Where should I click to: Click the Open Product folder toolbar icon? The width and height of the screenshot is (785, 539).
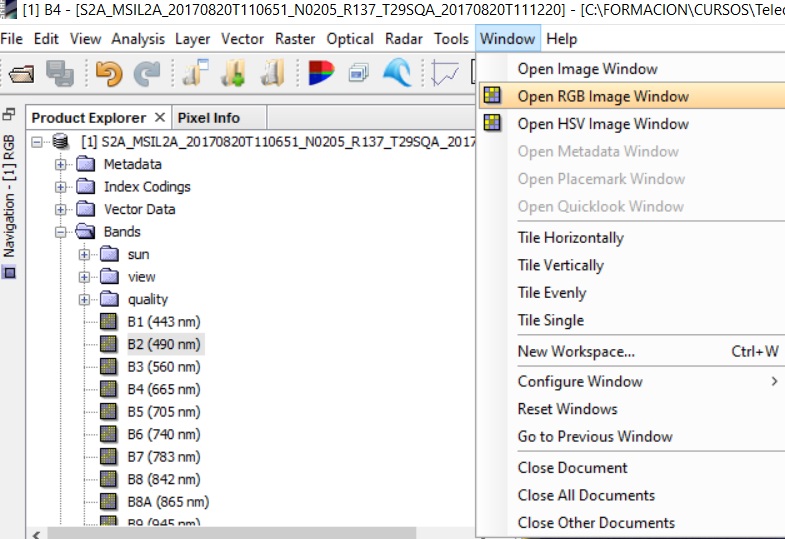pos(22,74)
